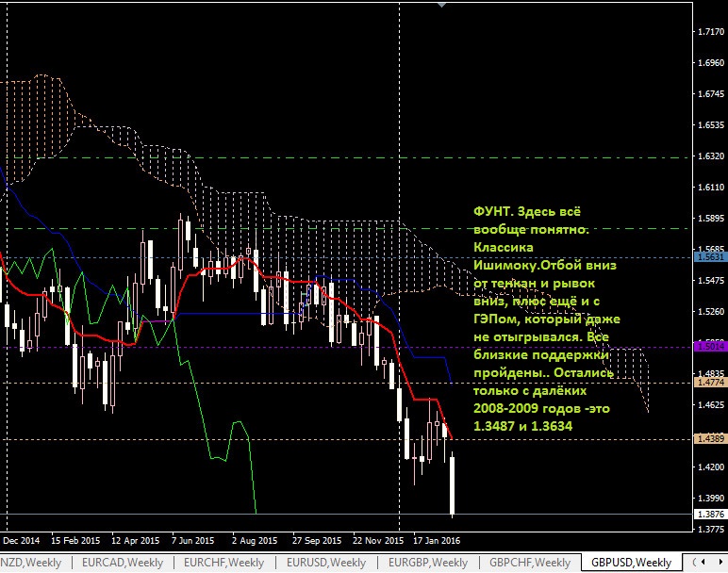
Task: Click the purple 1.5014 price label
Action: click(710, 346)
